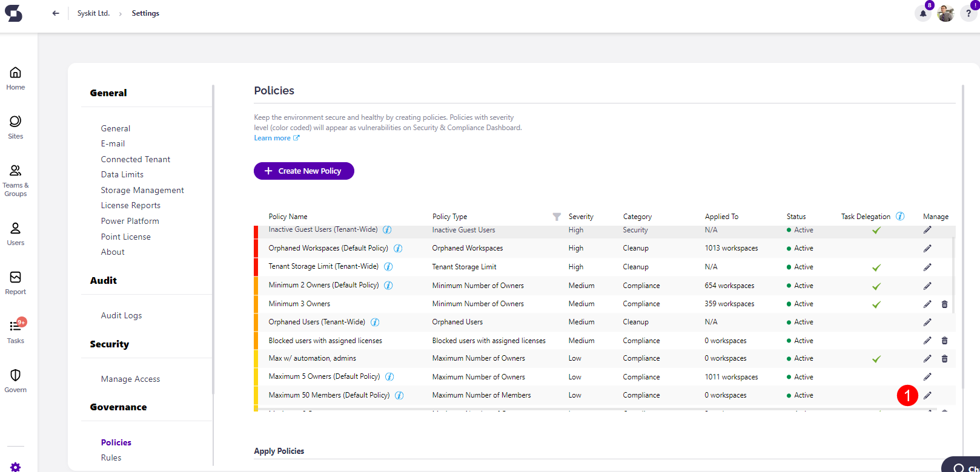Click the policies table vertical scrollbar

tap(953, 275)
